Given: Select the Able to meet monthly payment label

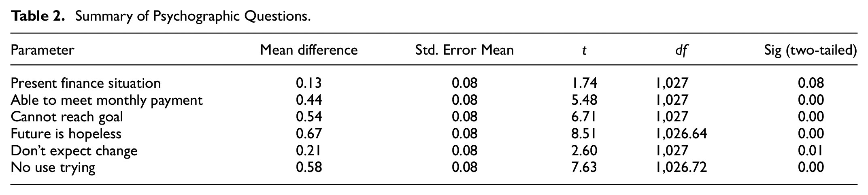Looking at the screenshot, I should click(106, 100).
